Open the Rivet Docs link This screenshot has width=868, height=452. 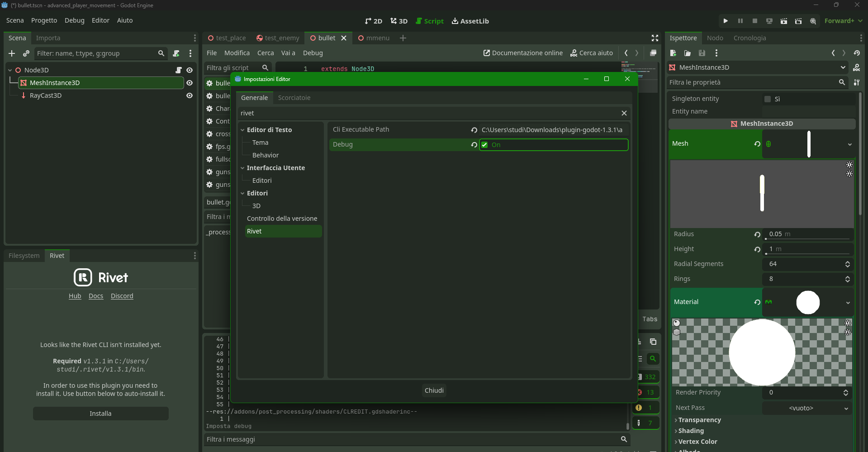tap(96, 296)
